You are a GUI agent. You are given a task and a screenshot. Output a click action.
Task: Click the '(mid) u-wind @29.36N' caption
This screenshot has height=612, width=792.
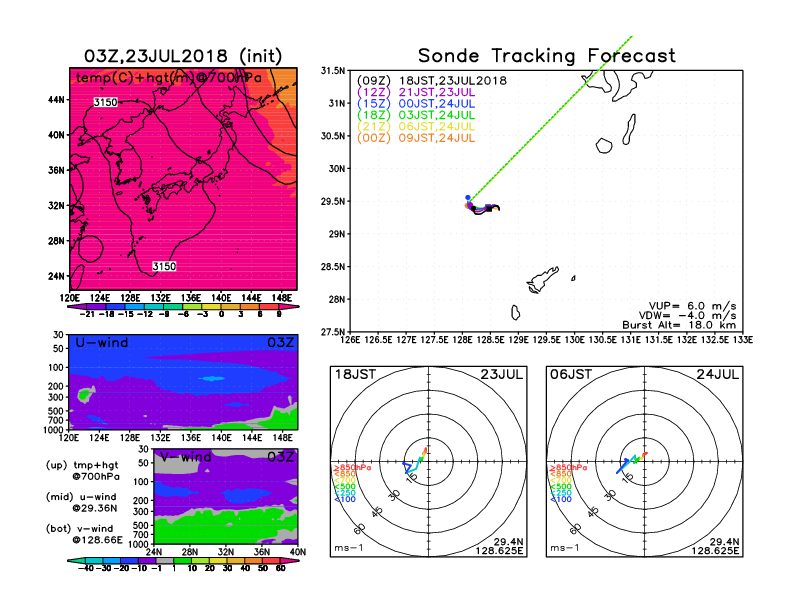point(81,502)
